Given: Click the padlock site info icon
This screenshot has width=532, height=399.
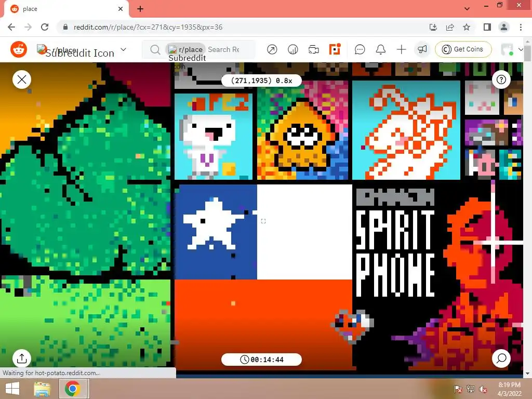Looking at the screenshot, I should point(65,27).
